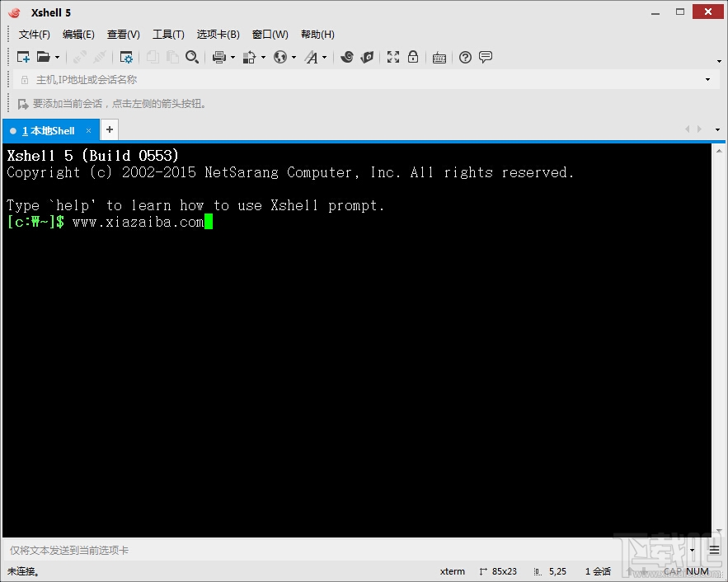Click the xterm status bar entry
Screen dimensions: 728x582
coord(452,571)
